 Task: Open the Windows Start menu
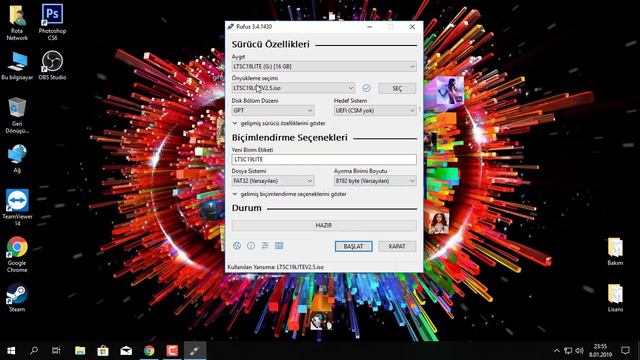pyautogui.click(x=11, y=351)
